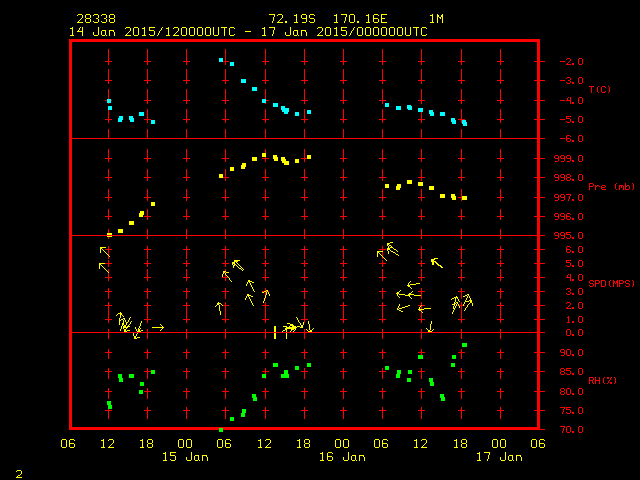Click the 16 Jan date marker

[x=342, y=457]
